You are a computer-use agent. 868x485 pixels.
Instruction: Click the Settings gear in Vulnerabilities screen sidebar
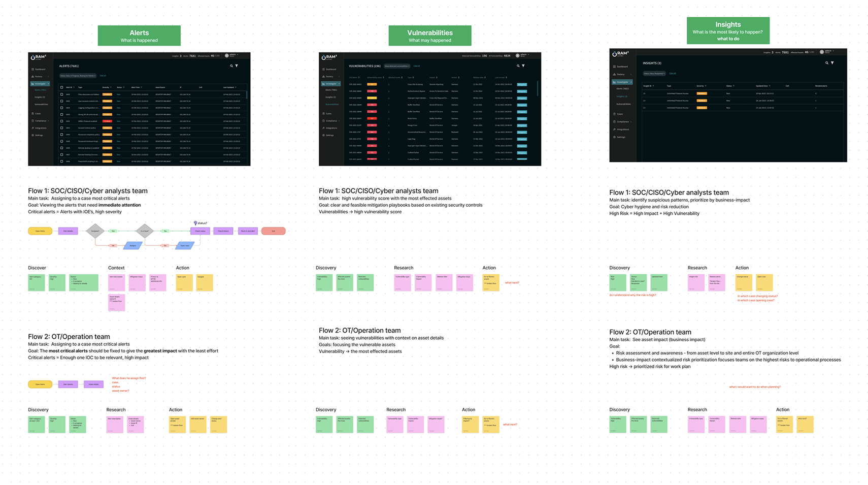pos(323,135)
